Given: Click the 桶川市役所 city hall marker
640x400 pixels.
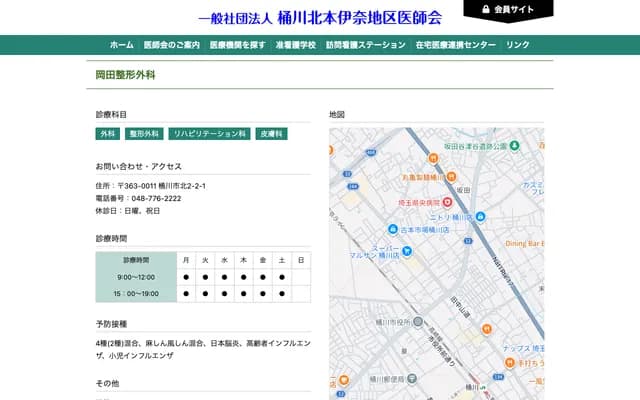Looking at the screenshot, I should 420,322.
